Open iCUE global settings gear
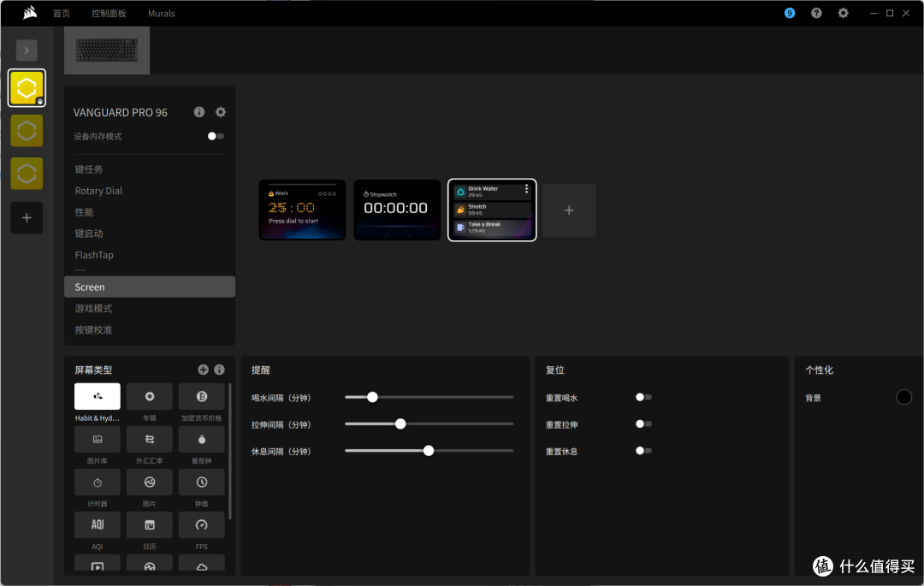The image size is (924, 586). (844, 13)
